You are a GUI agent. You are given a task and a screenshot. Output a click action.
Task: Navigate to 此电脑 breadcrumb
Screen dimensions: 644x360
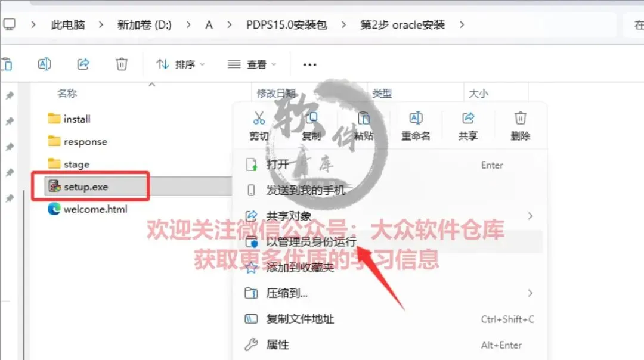tap(68, 25)
